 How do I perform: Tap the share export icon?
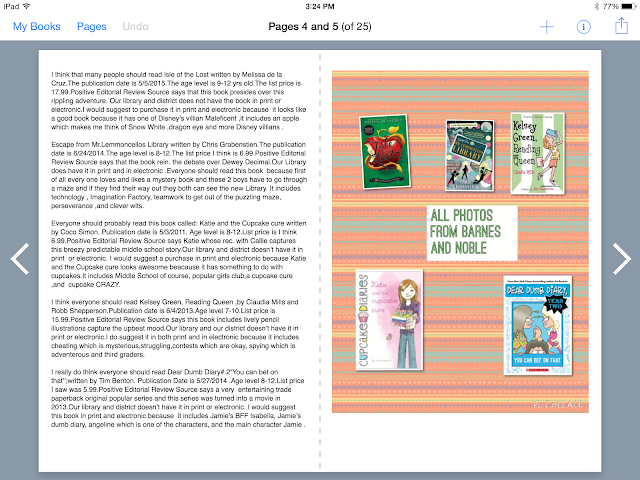click(621, 26)
